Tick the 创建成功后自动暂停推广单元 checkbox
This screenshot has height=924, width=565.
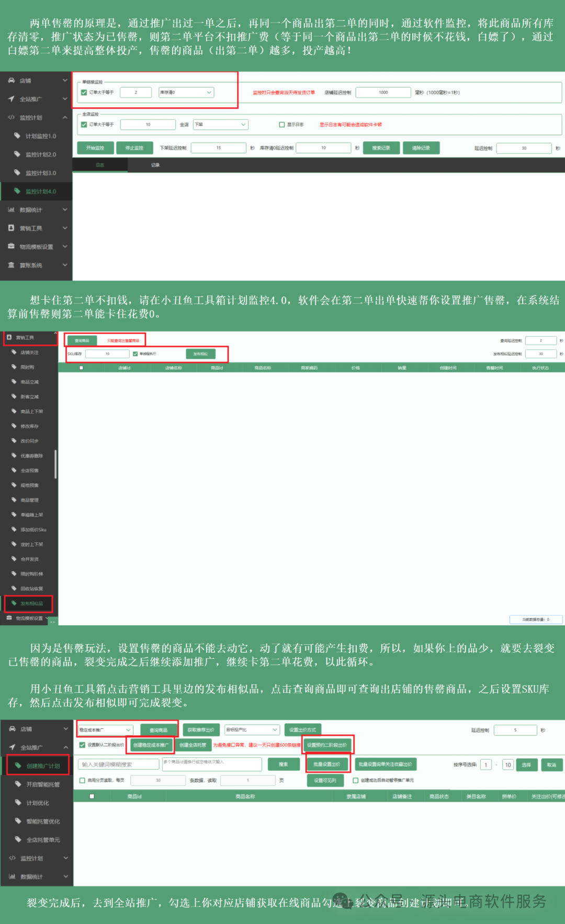356,780
